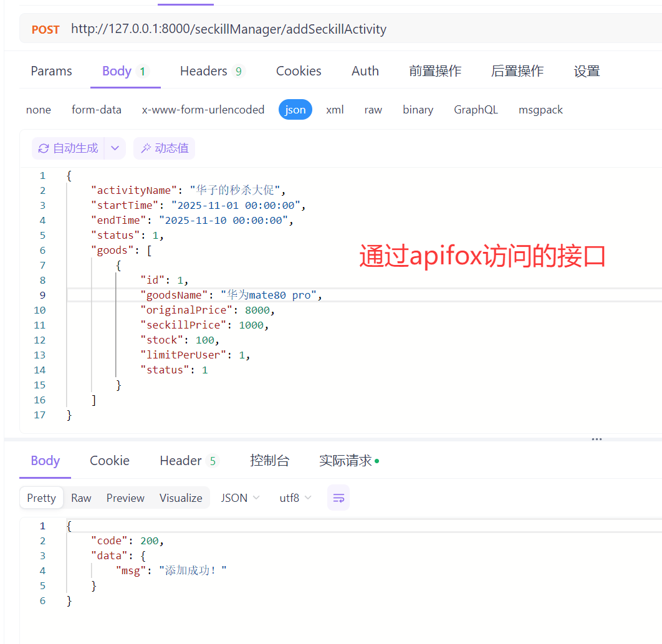Select the GraphQL body type

click(x=476, y=110)
